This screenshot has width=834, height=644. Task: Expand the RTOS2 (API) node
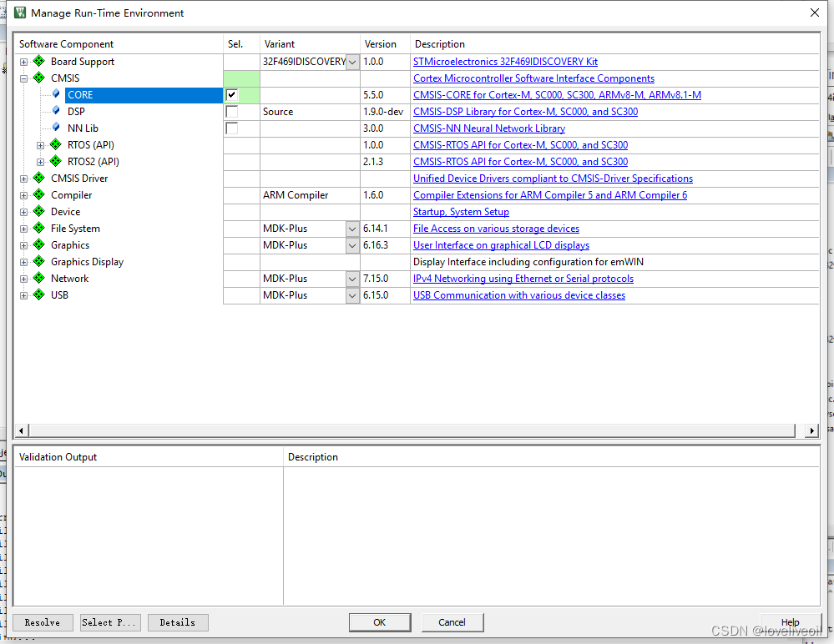click(40, 162)
